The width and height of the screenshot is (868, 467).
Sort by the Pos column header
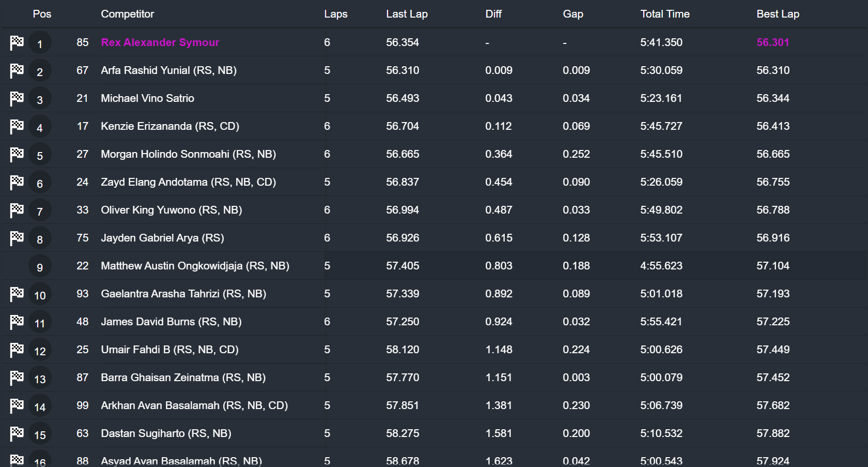point(42,14)
